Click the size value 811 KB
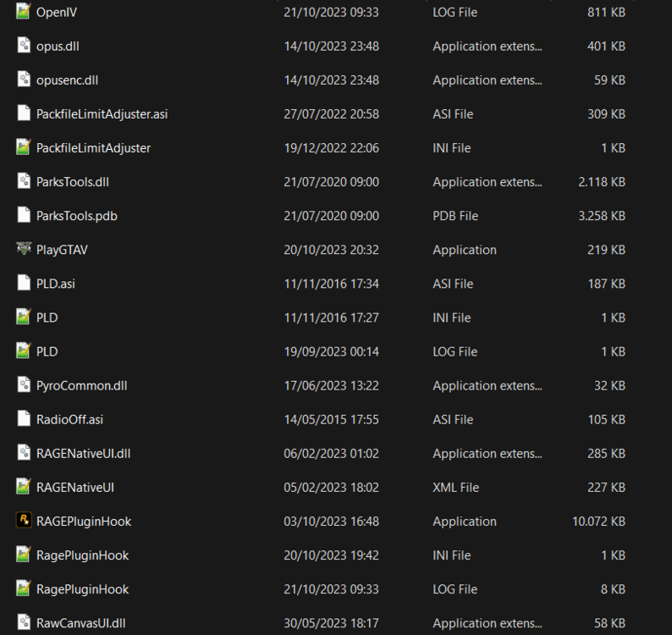 [606, 13]
